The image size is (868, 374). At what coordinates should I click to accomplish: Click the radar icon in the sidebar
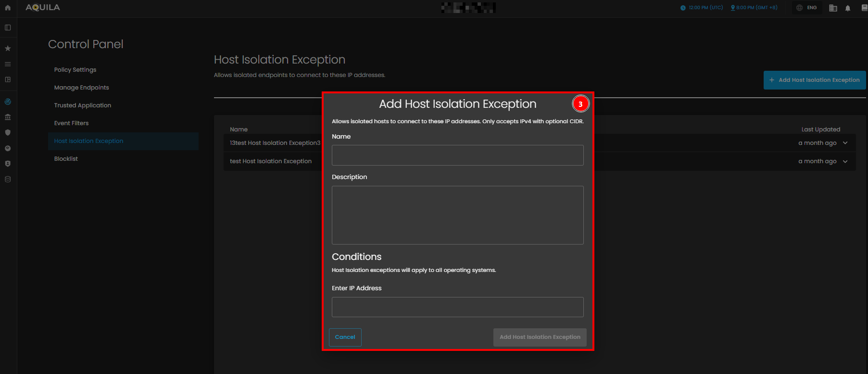8,102
